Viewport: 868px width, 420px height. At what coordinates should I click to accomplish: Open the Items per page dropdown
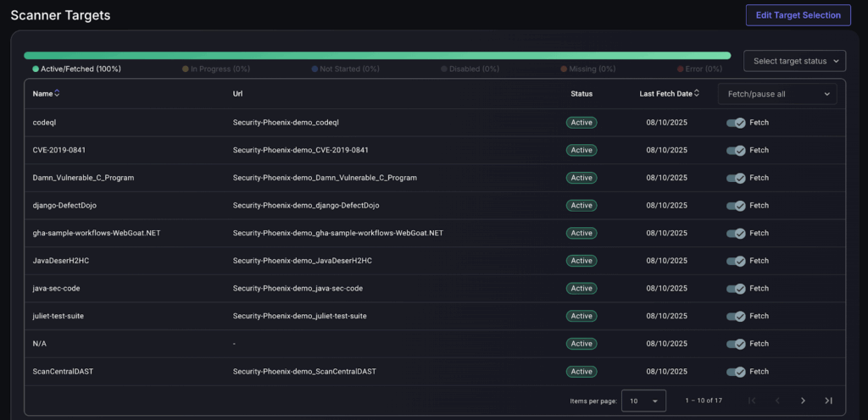(643, 401)
